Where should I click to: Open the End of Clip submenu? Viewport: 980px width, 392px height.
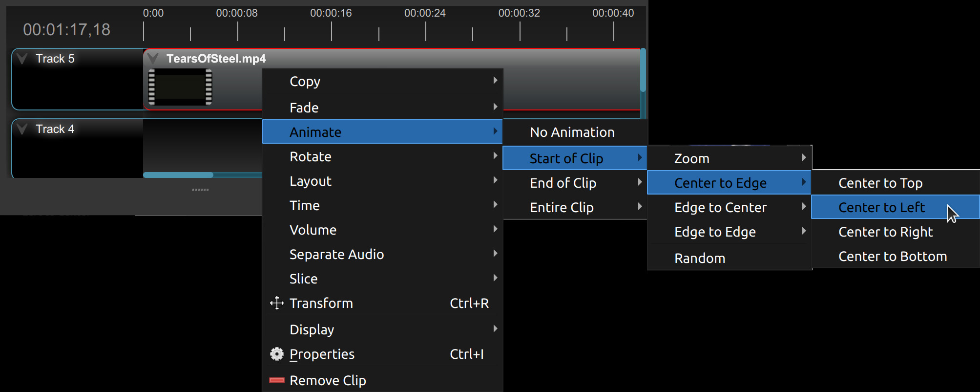tap(563, 182)
